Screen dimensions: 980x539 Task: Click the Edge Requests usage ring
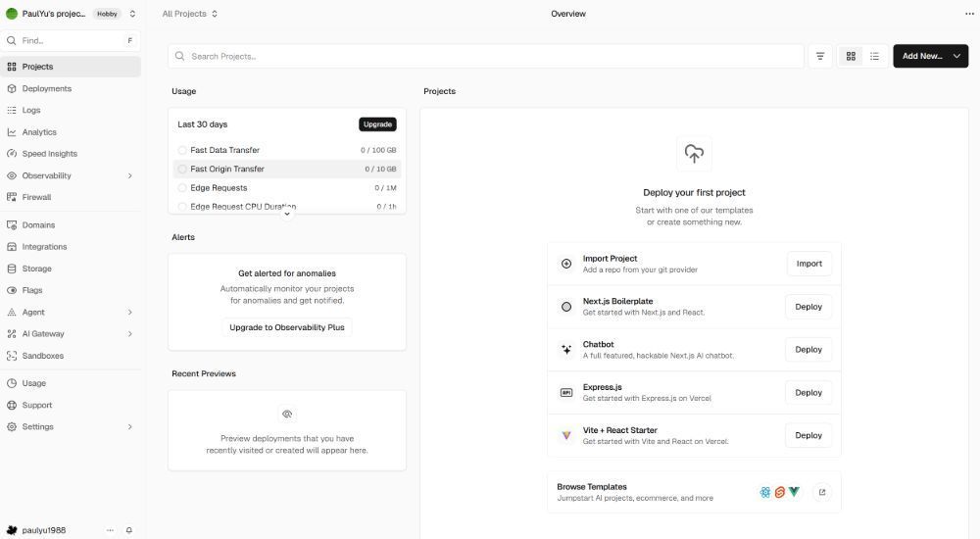click(x=182, y=187)
